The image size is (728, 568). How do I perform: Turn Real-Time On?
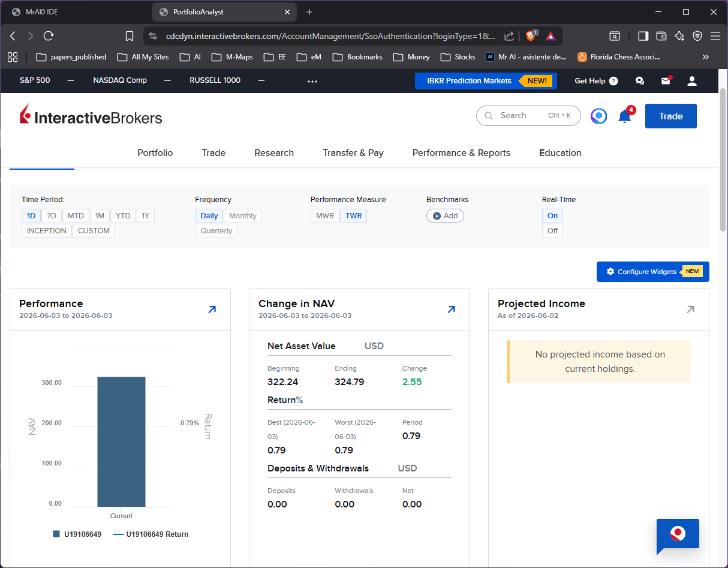[552, 216]
